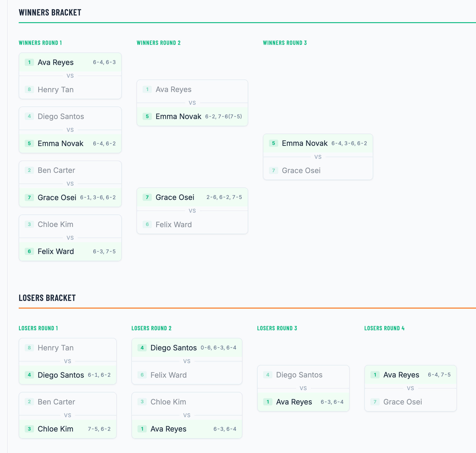The image size is (476, 453).
Task: Click score 6-2, 7-6(7-5) for Emma Novak
Action: (223, 116)
